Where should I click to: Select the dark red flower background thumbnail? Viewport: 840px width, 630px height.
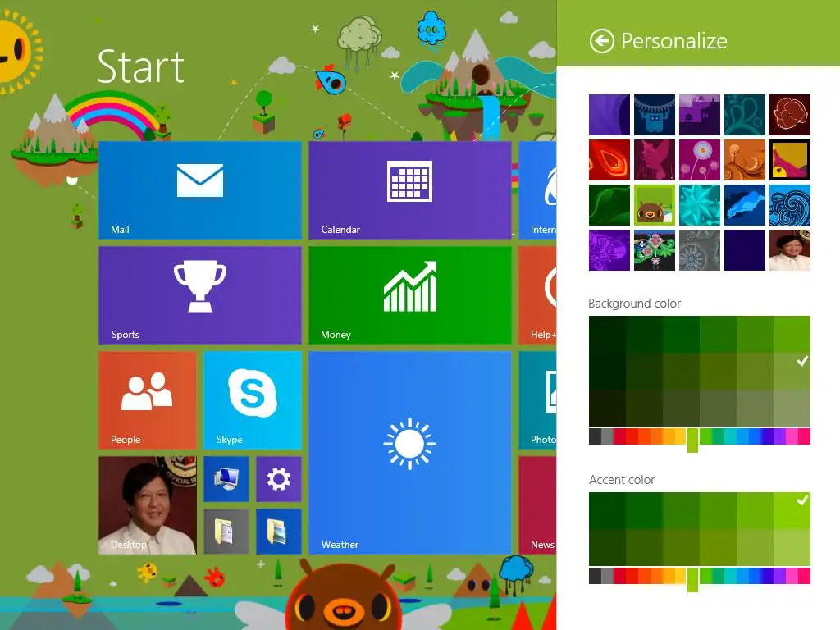(790, 115)
